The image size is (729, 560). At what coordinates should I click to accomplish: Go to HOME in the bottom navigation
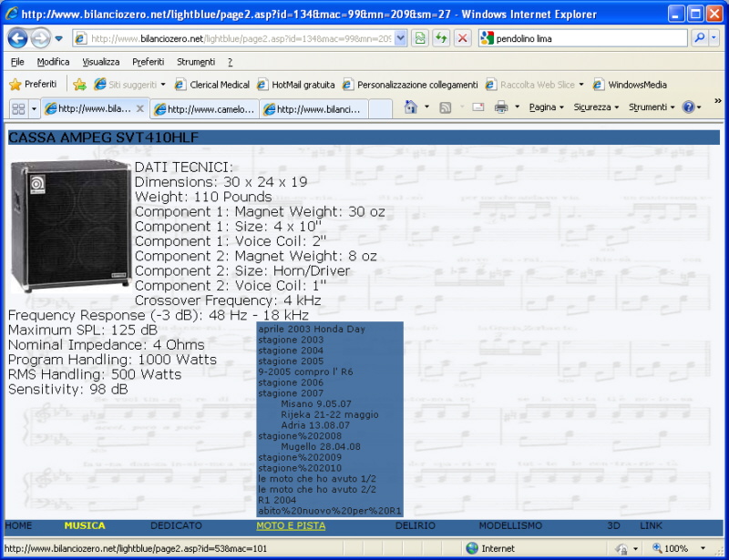pos(18,525)
